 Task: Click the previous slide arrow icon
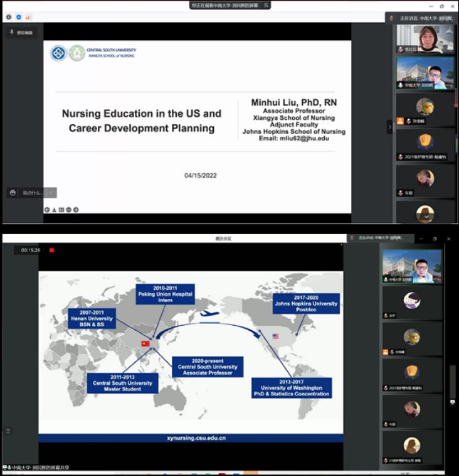[47, 210]
